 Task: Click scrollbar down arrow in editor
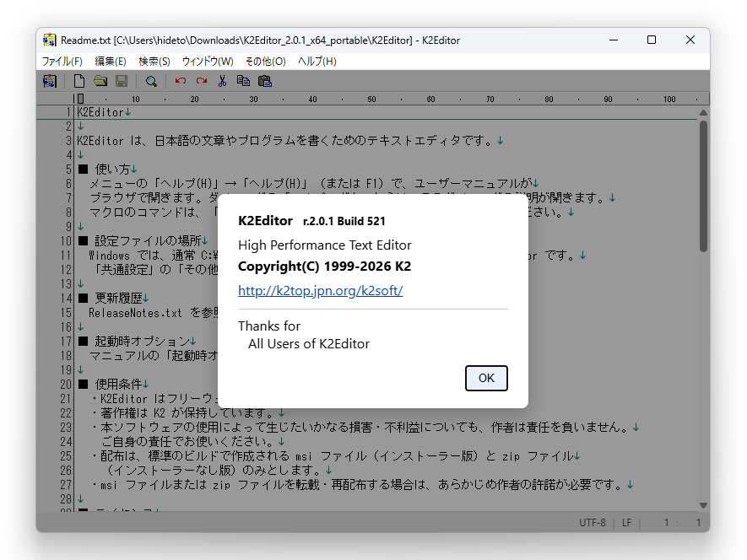[703, 505]
